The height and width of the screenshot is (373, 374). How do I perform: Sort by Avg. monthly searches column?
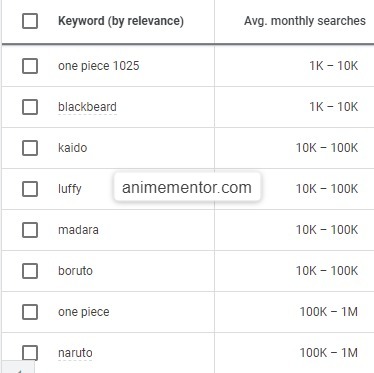click(305, 21)
